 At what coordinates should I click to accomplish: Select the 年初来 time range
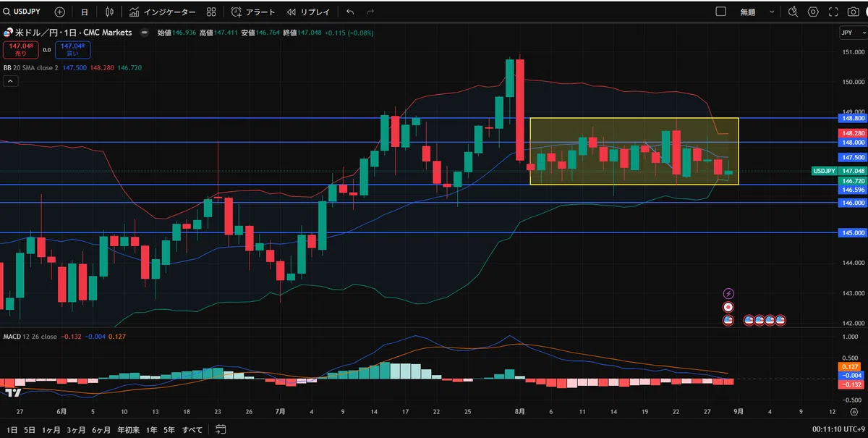pyautogui.click(x=128, y=429)
